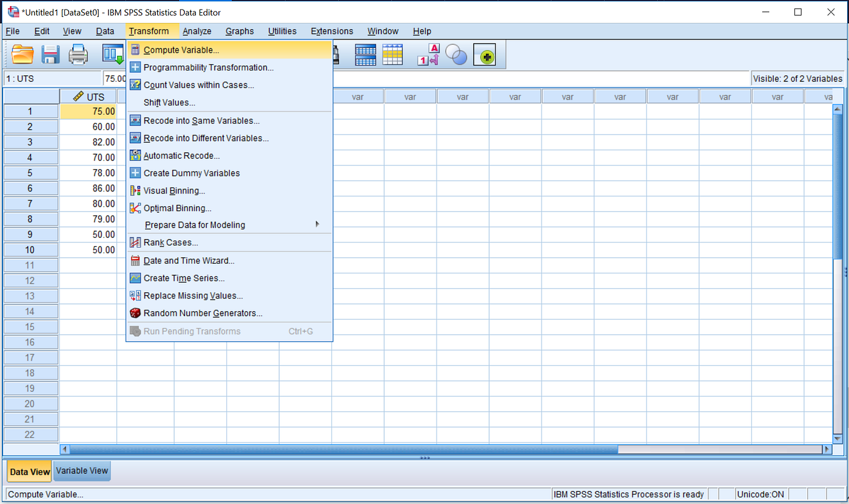Click the '1 : UTS' cell reference box

52,78
